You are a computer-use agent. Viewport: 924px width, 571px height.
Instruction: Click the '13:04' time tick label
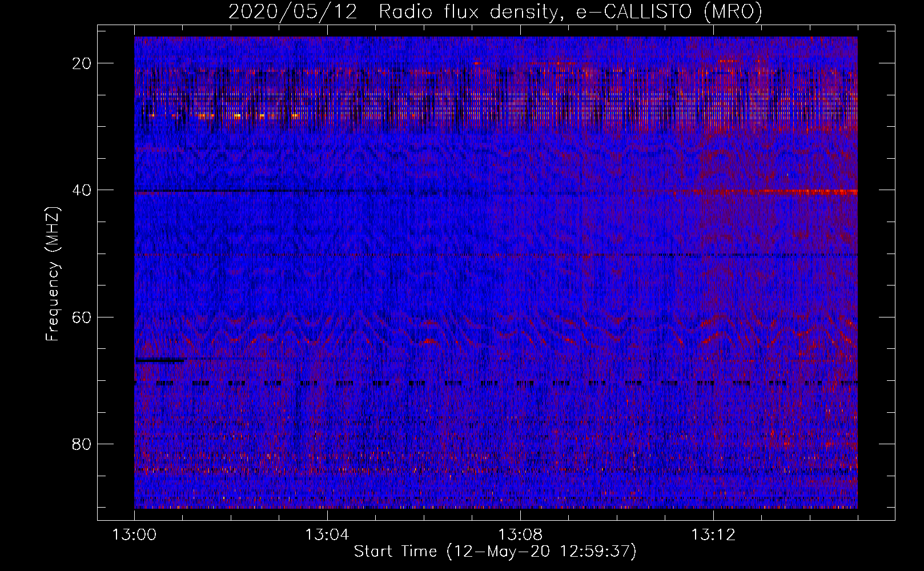click(327, 535)
